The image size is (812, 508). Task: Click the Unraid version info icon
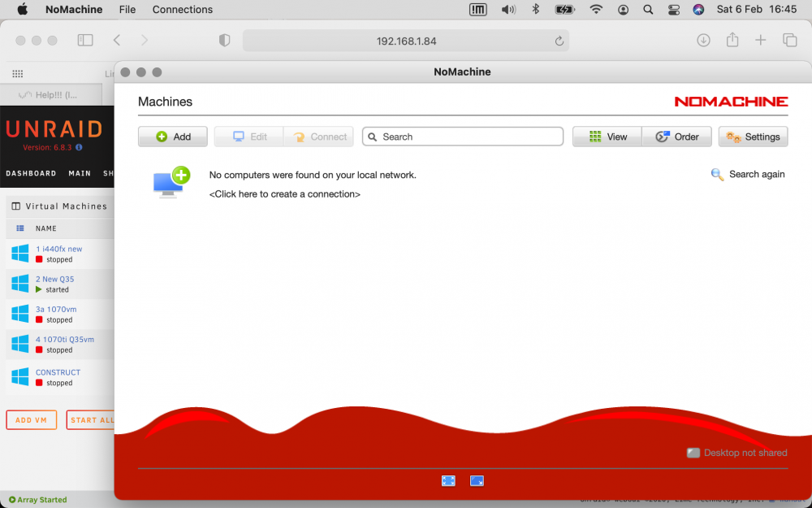[80, 147]
